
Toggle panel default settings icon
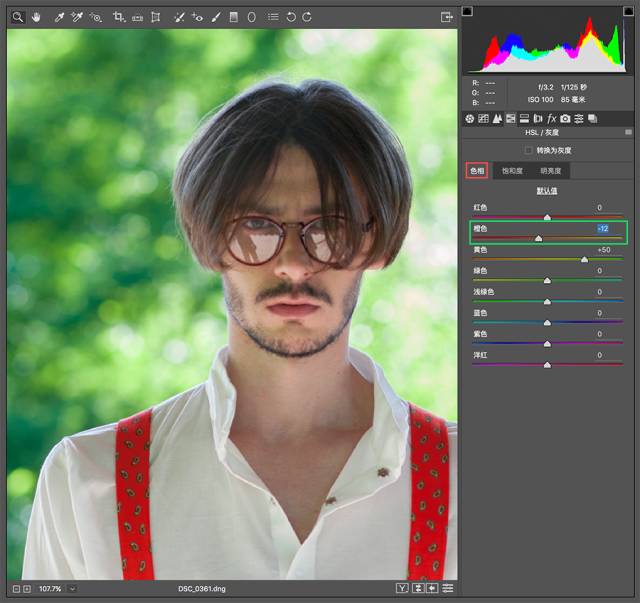(448, 588)
